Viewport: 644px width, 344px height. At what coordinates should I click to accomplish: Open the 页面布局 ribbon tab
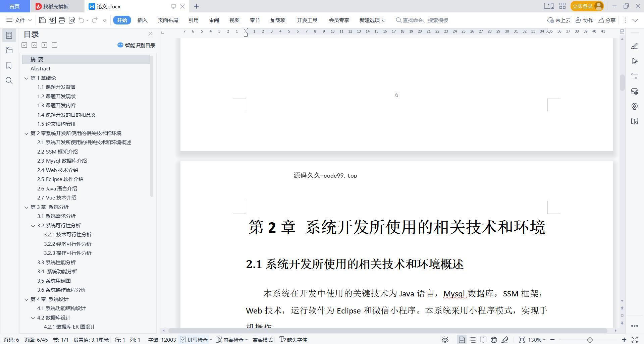(x=168, y=20)
